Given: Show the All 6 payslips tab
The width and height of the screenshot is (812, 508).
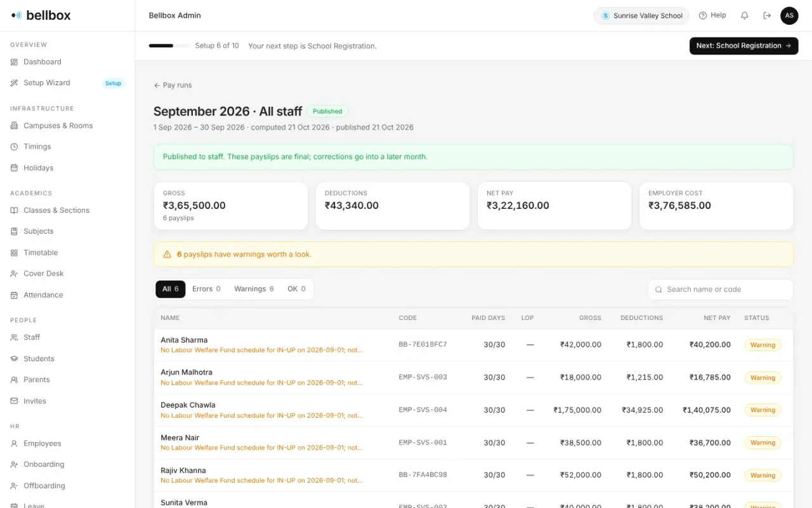Looking at the screenshot, I should tap(171, 289).
